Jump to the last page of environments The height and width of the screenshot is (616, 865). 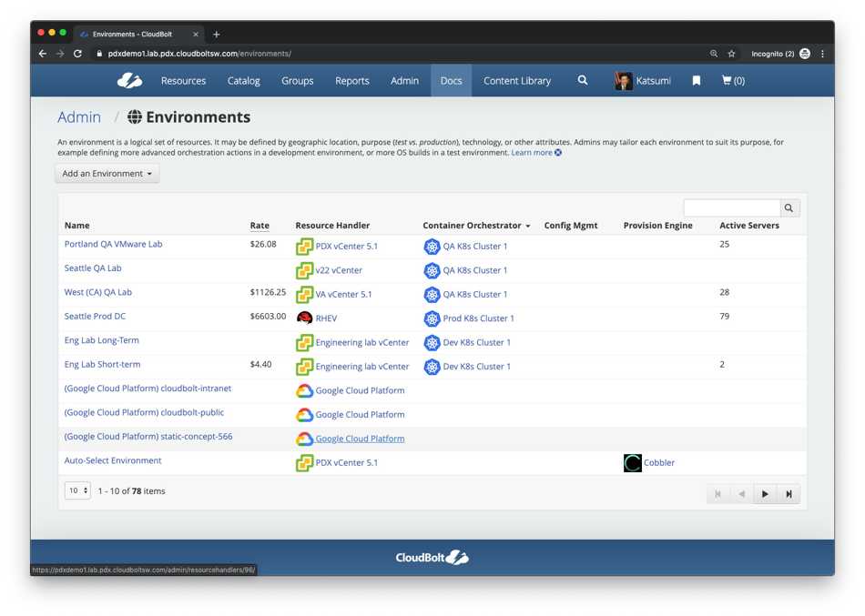point(789,493)
